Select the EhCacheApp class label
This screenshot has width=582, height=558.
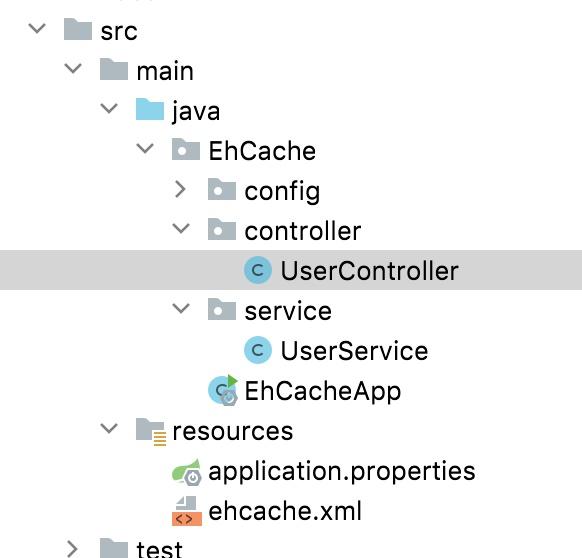(x=323, y=392)
